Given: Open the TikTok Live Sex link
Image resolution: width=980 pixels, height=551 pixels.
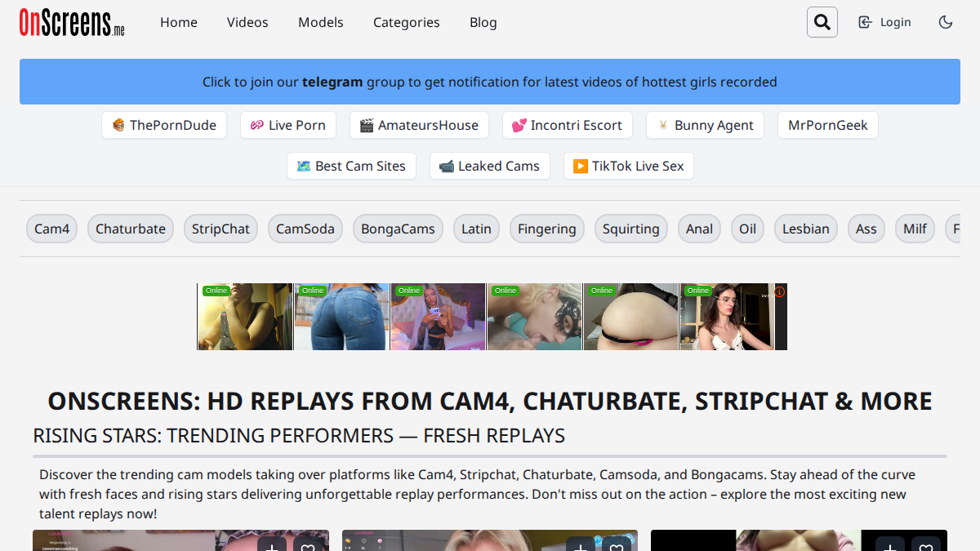Looking at the screenshot, I should [629, 166].
